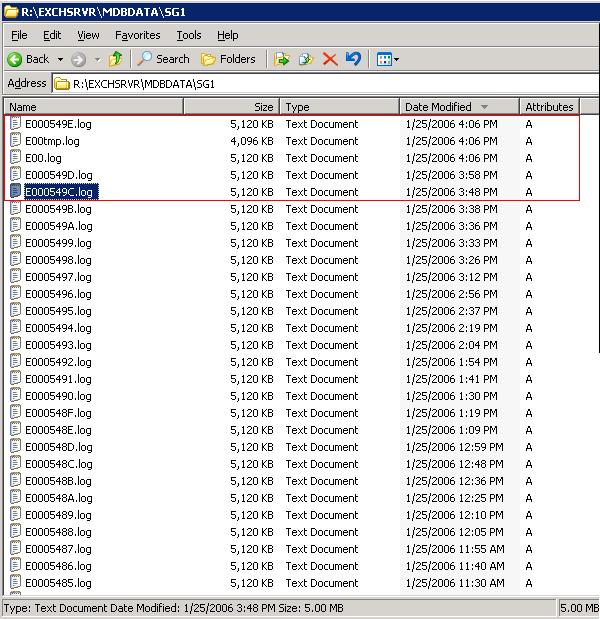Screen dimensions: 600x619
Task: Click the Forward arrow icon
Action: (78, 60)
